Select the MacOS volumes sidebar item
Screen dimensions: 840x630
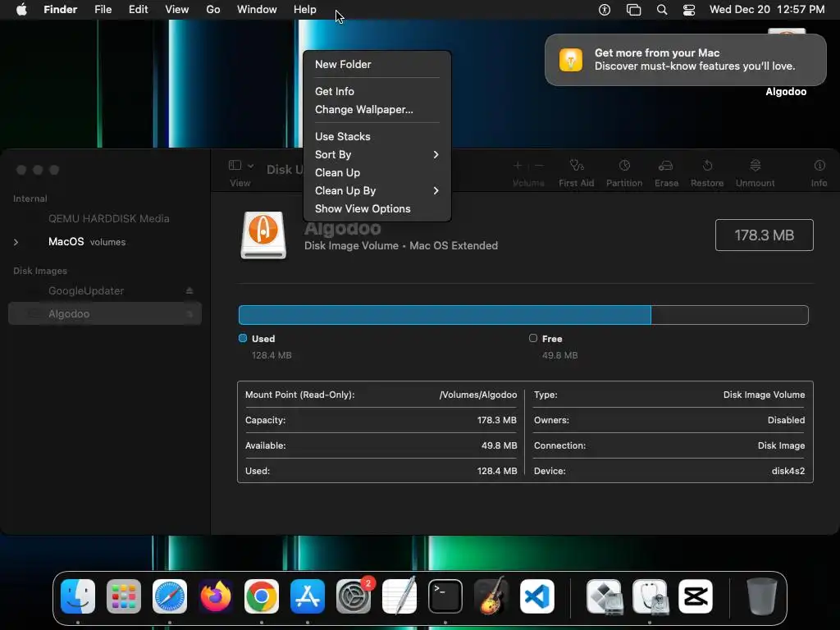pyautogui.click(x=105, y=242)
